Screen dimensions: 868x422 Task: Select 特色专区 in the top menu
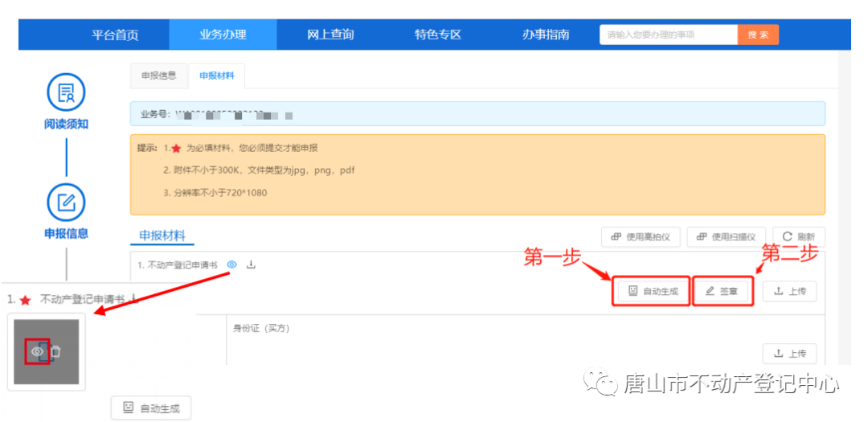(x=438, y=35)
